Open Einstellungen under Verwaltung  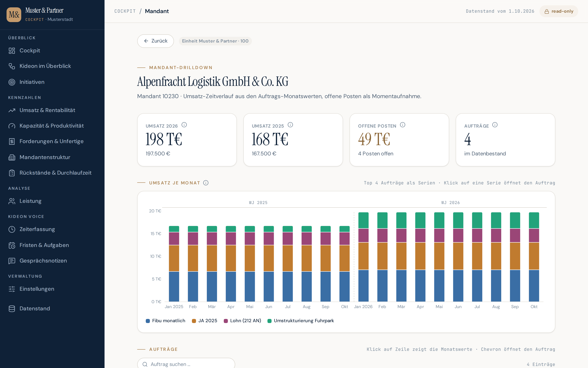(x=52, y=289)
